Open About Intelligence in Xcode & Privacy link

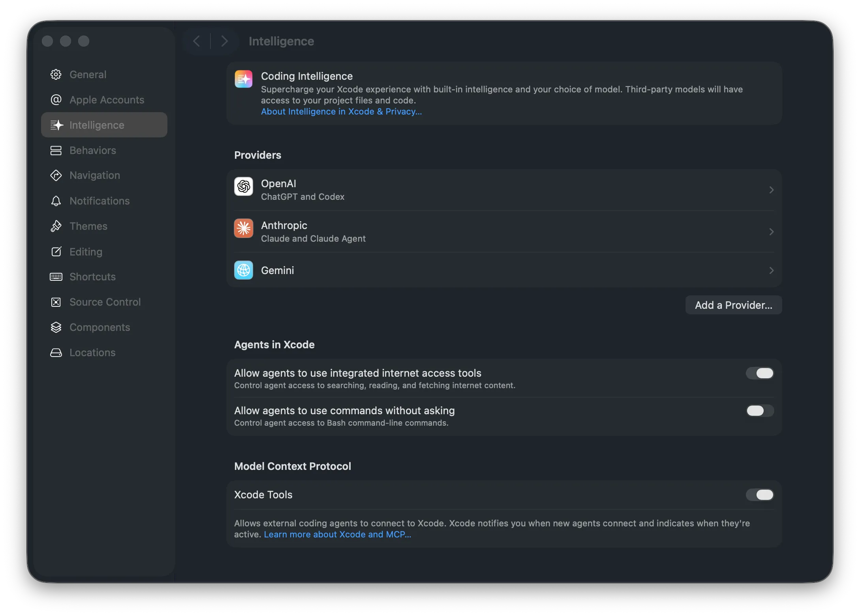(x=341, y=111)
